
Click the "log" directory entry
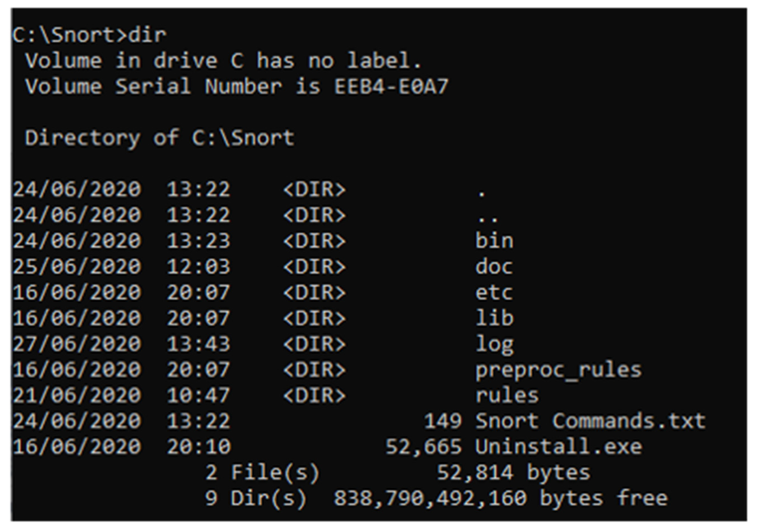494,344
